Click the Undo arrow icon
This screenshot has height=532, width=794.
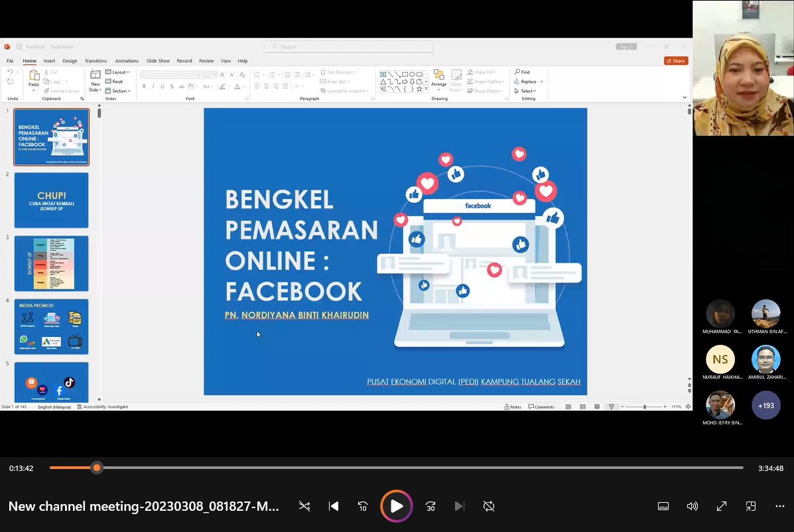10,72
